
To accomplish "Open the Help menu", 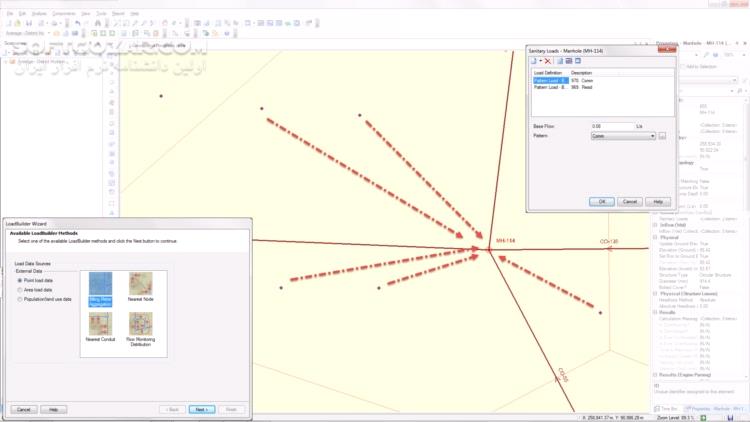I will pos(135,14).
